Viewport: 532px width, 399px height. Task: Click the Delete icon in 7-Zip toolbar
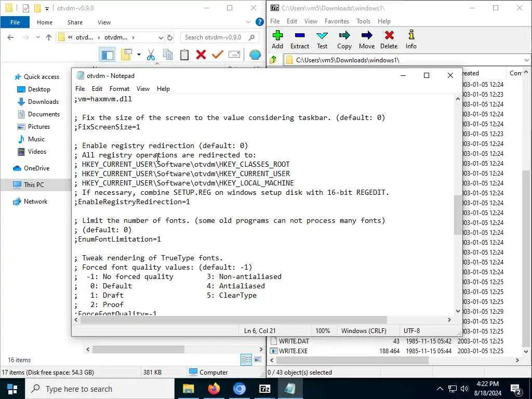pos(389,39)
